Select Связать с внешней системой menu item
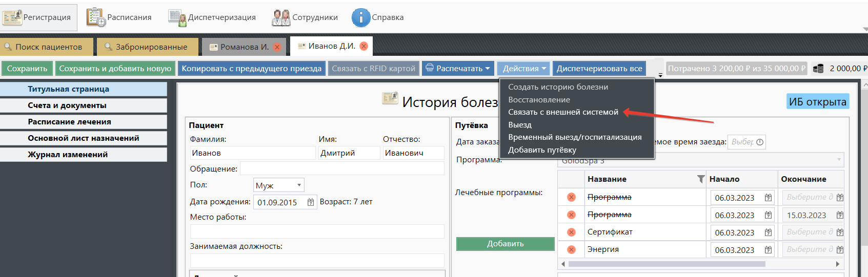The height and width of the screenshot is (277, 868). [x=563, y=112]
